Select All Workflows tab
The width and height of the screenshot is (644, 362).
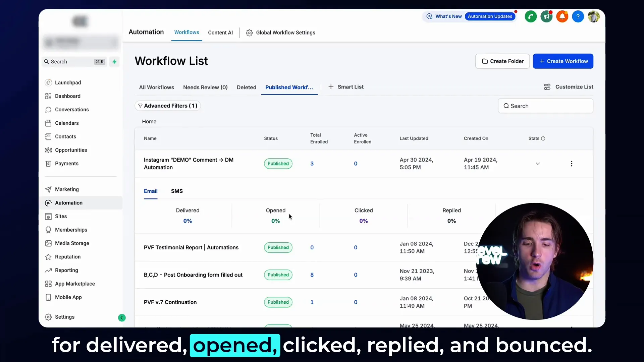click(157, 87)
